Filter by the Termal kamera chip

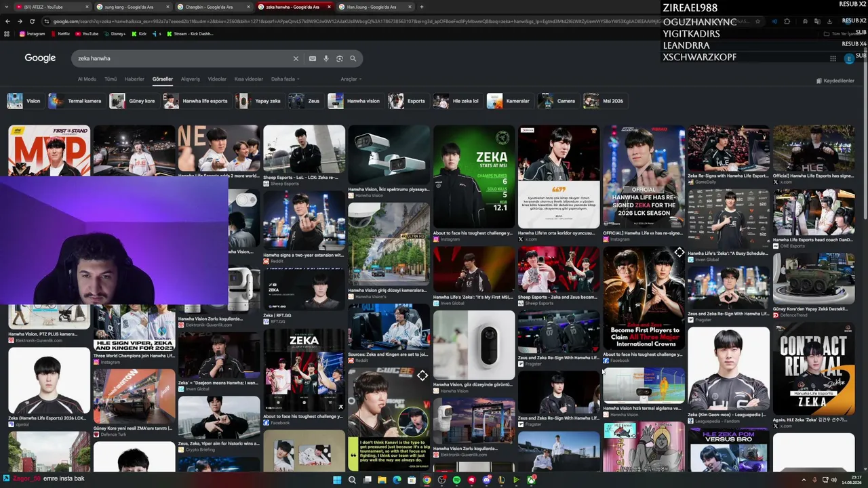[76, 101]
